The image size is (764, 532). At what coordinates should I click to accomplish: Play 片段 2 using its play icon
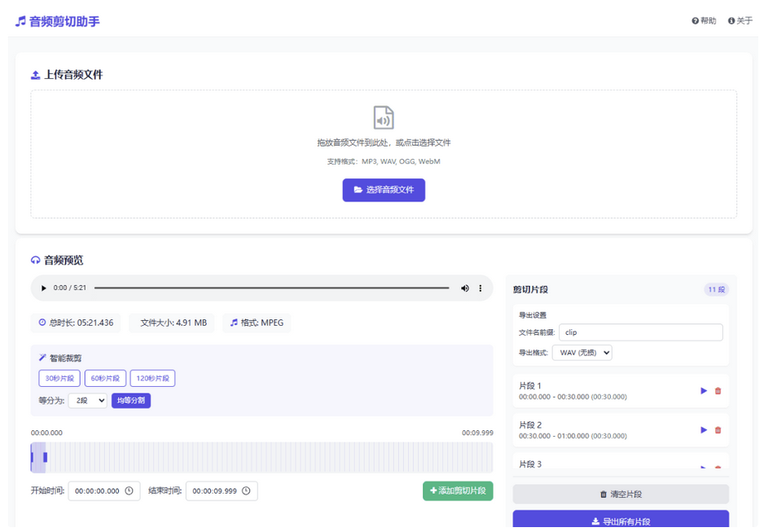[x=704, y=430]
